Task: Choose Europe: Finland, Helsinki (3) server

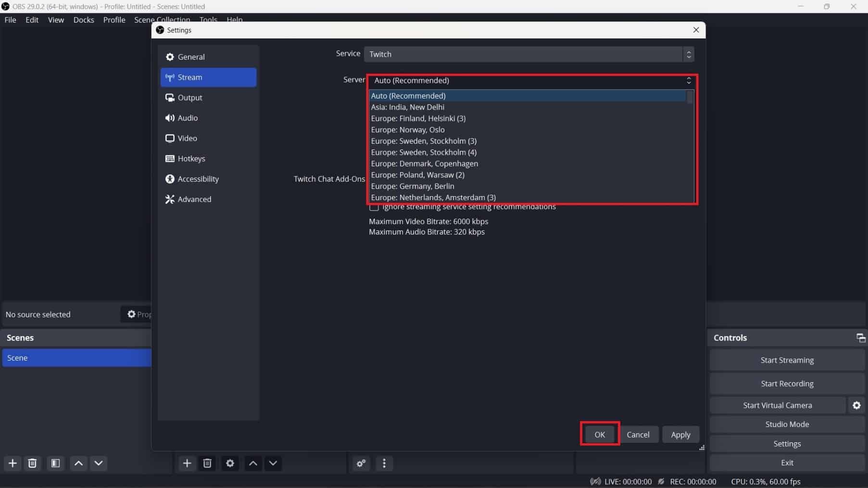Action: [528, 118]
